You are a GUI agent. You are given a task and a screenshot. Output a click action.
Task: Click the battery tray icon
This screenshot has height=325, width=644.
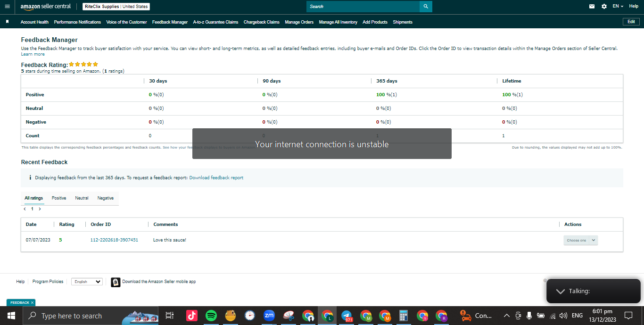coord(541,316)
